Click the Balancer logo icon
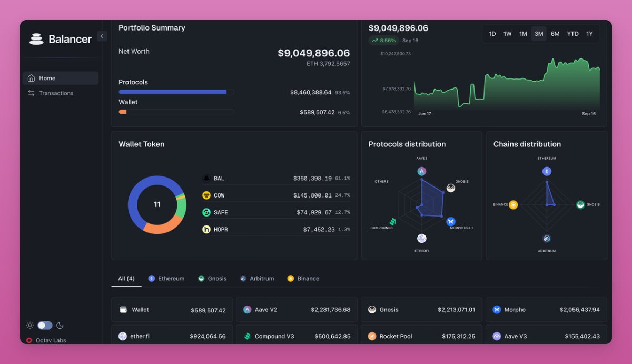The height and width of the screenshot is (364, 632). [x=36, y=39]
